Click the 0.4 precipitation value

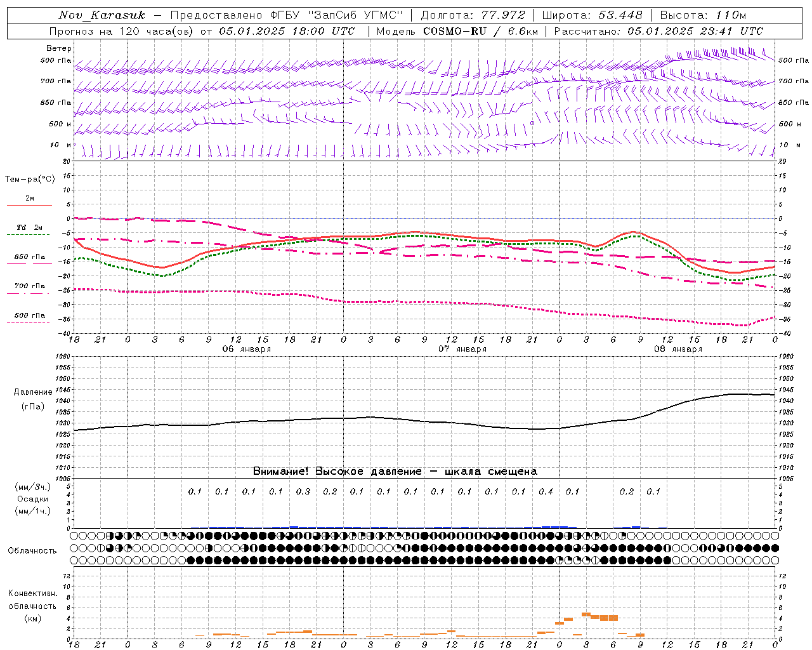(546, 491)
